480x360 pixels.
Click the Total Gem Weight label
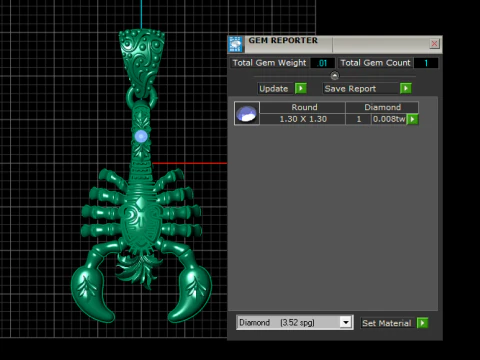tap(269, 63)
